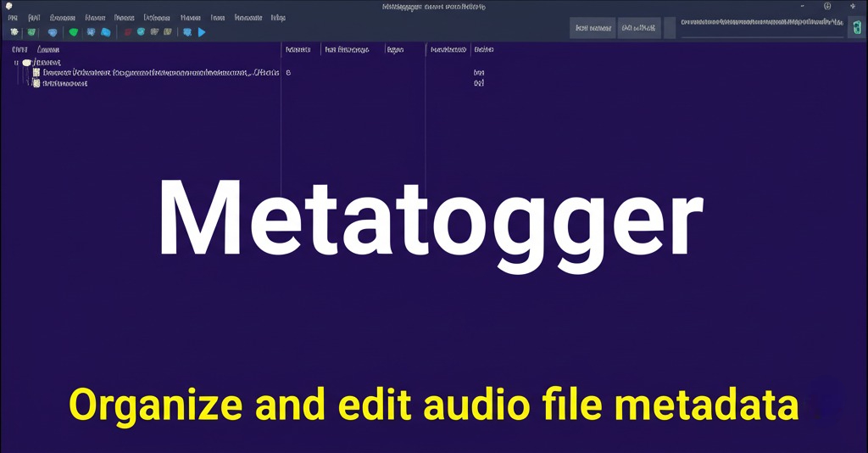The width and height of the screenshot is (868, 453).
Task: Click the teal toolbar icon right of red icon
Action: pyautogui.click(x=142, y=32)
